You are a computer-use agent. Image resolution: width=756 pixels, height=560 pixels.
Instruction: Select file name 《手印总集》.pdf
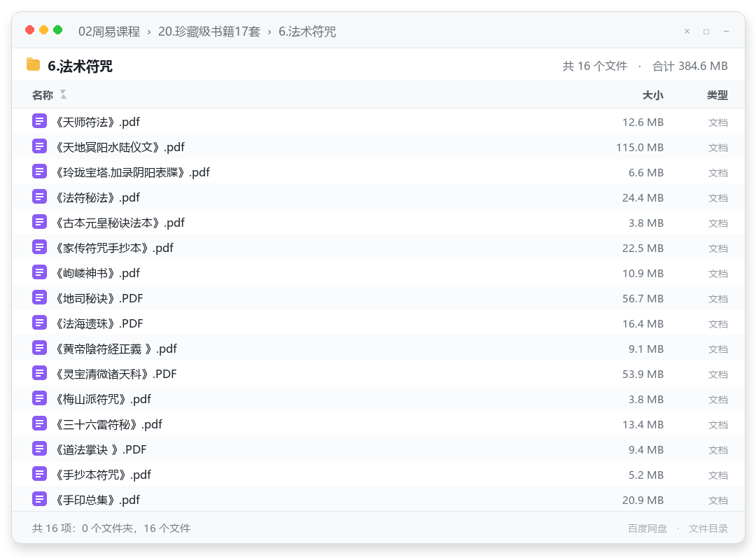(x=98, y=500)
